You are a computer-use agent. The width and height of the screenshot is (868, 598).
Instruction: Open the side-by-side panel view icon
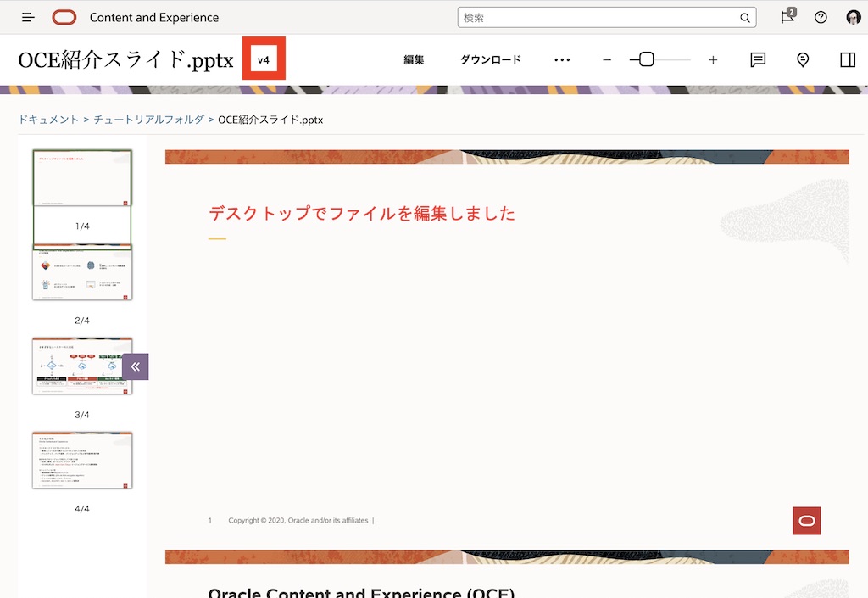[847, 59]
